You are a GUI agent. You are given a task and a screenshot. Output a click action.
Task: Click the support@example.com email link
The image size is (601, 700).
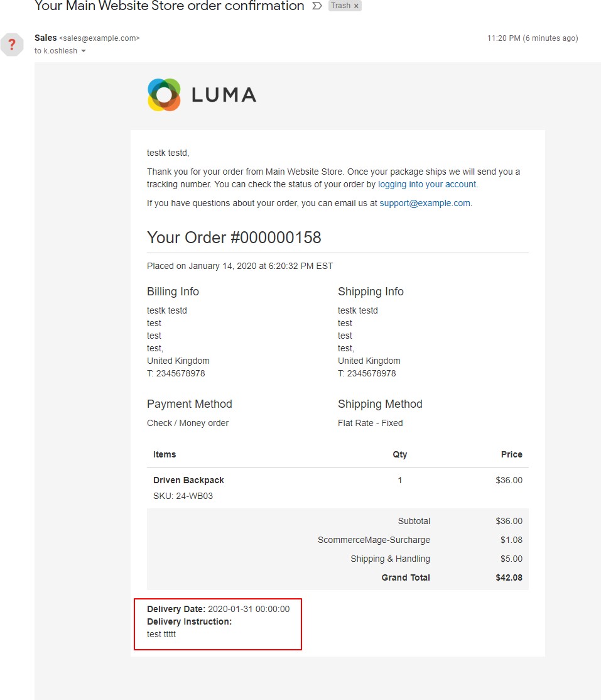(x=425, y=204)
